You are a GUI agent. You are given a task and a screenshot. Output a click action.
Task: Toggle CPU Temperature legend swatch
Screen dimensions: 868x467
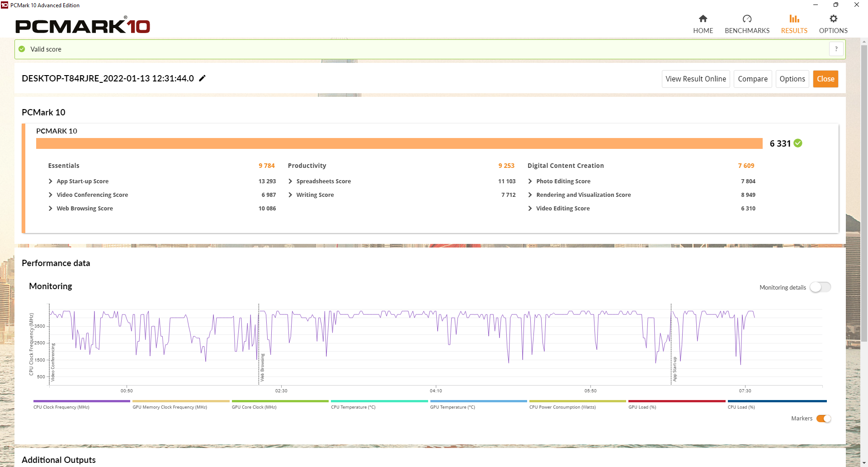point(379,401)
